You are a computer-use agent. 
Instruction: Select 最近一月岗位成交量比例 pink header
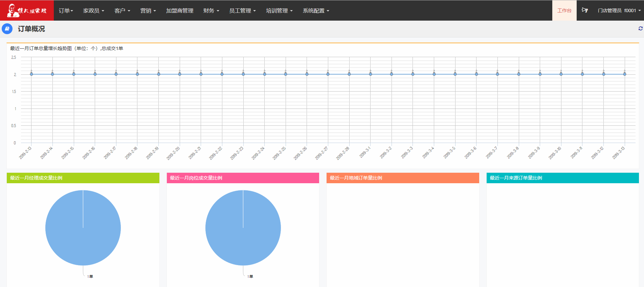[243, 178]
